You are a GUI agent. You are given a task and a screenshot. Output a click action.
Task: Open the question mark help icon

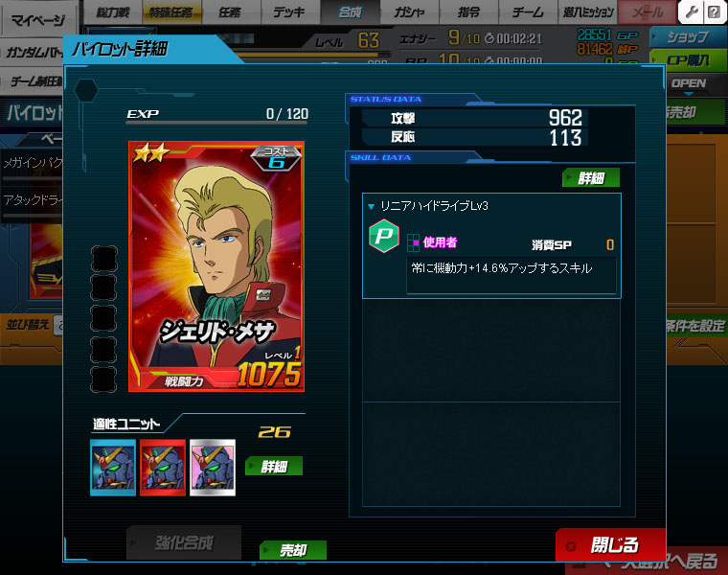coord(714,11)
